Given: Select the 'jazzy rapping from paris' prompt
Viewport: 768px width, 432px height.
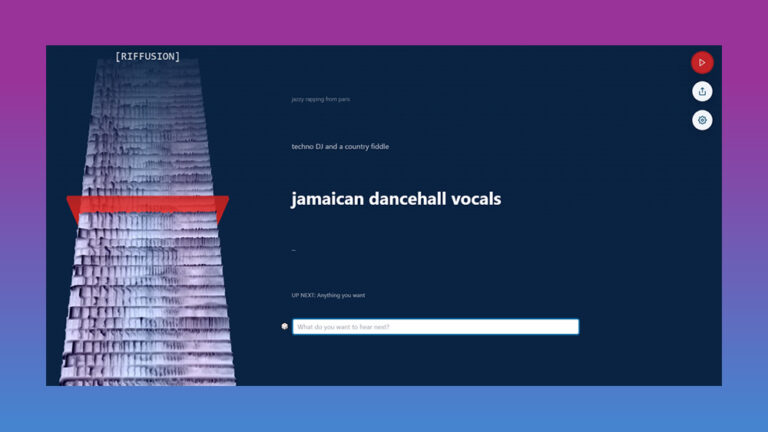Looking at the screenshot, I should coord(320,99).
